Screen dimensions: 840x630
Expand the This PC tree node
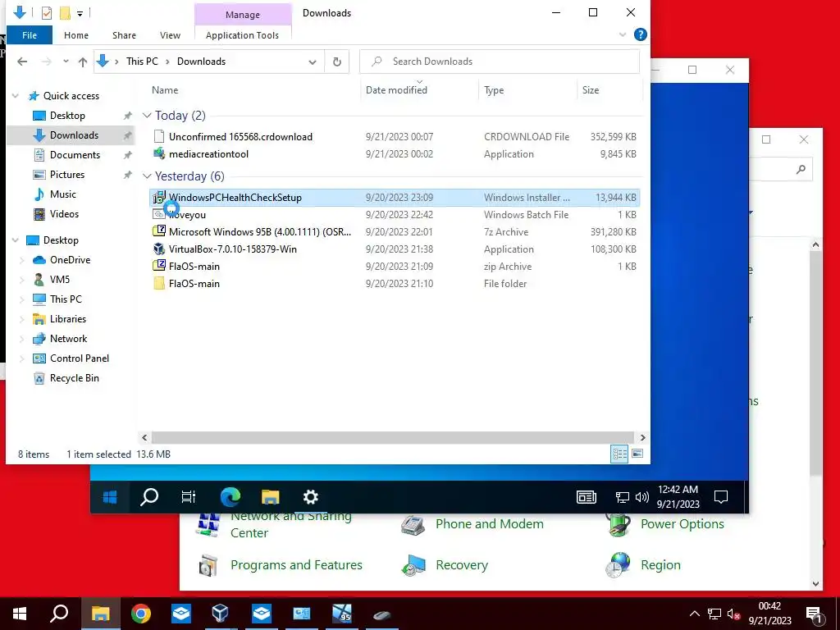(x=22, y=299)
